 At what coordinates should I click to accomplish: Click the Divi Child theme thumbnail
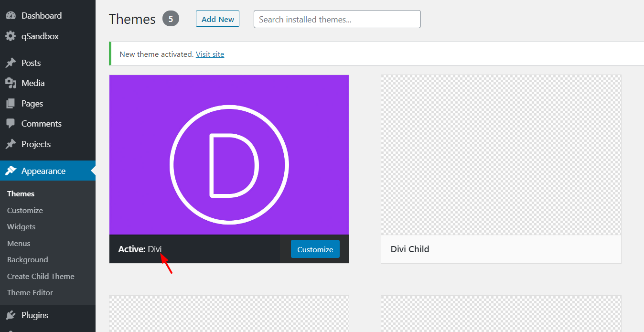pos(501,155)
